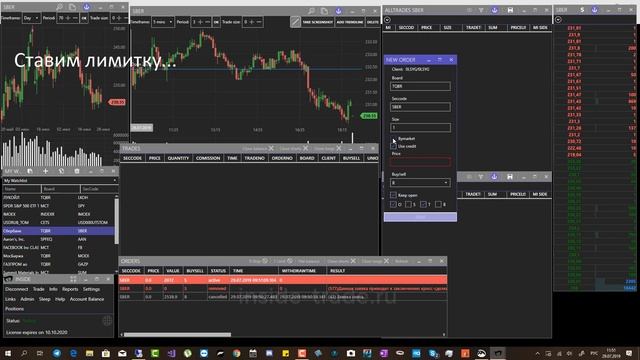
Task: Click Disconnect in the INSIDE window
Action: [x=17, y=289]
